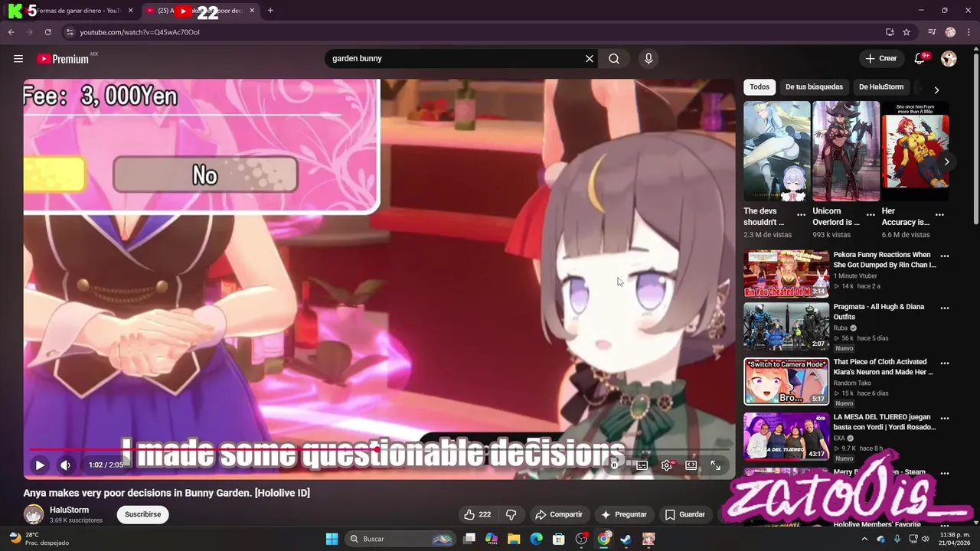Open File Explorer from the taskbar
This screenshot has width=980, height=551.
[514, 539]
